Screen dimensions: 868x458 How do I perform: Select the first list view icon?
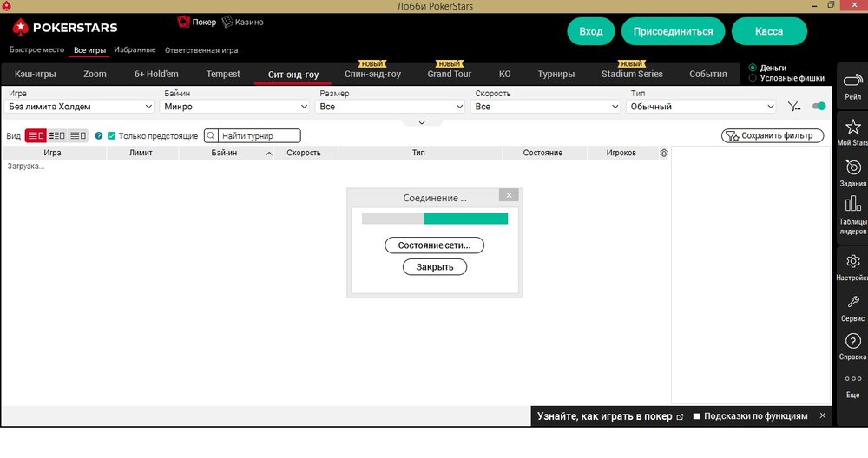(36, 135)
